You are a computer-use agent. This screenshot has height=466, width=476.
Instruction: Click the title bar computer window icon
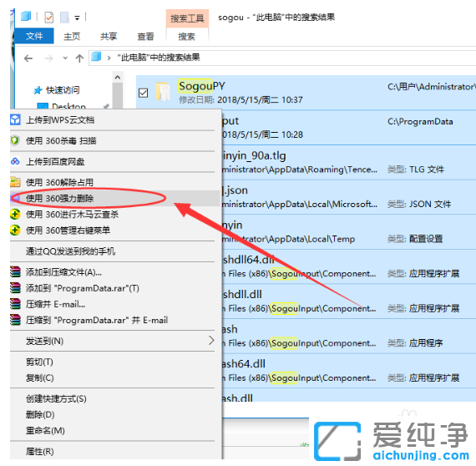[26, 17]
